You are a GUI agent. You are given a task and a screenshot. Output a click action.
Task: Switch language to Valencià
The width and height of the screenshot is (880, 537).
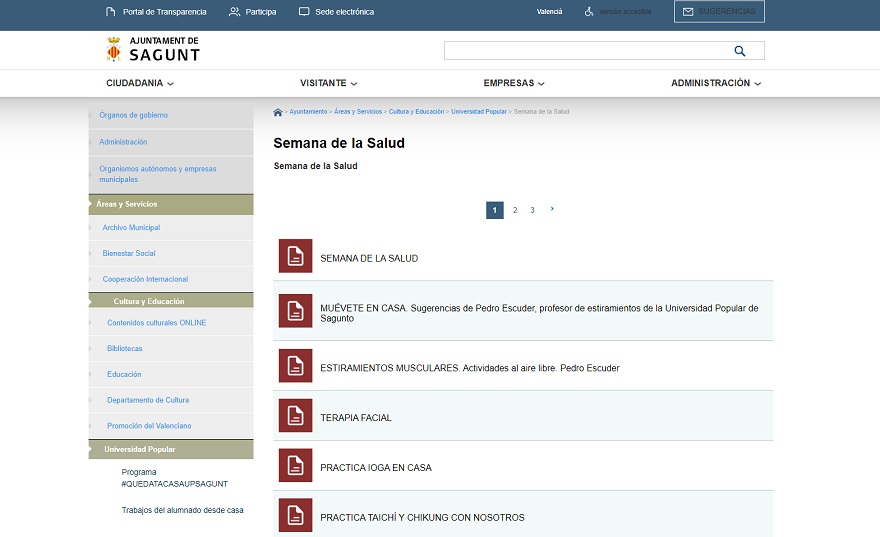tap(549, 12)
